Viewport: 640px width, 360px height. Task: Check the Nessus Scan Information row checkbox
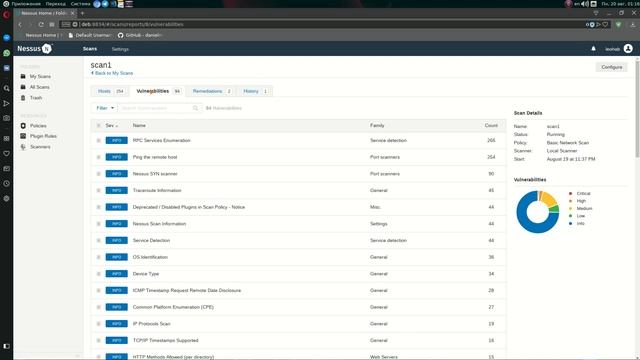click(x=98, y=224)
